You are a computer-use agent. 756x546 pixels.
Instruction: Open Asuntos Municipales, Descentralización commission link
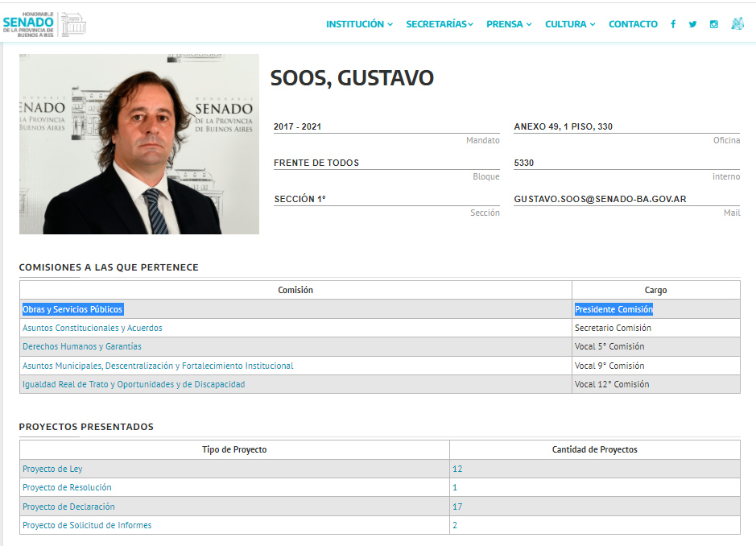point(158,366)
